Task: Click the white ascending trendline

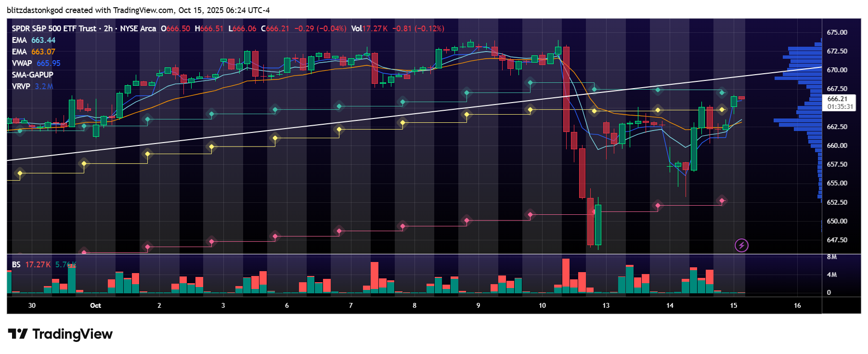Action: click(414, 114)
